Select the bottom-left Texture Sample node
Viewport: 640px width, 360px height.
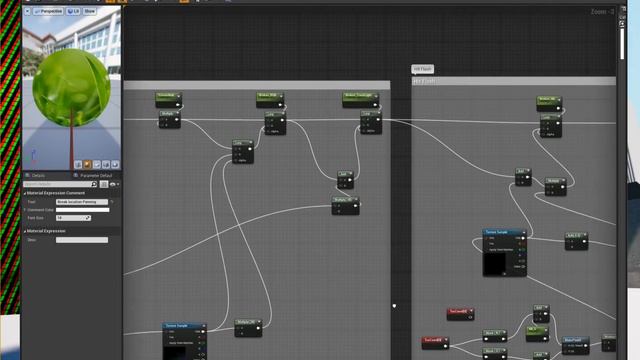pyautogui.click(x=185, y=341)
